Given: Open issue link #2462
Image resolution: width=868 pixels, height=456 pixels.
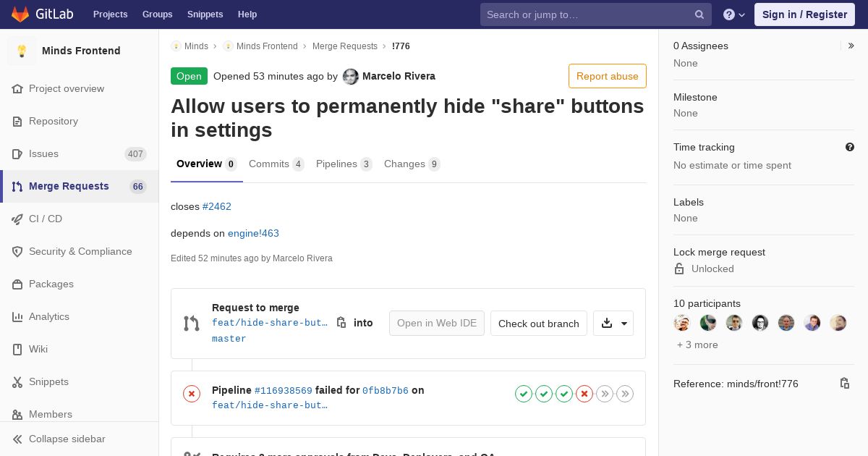Looking at the screenshot, I should coord(217,206).
